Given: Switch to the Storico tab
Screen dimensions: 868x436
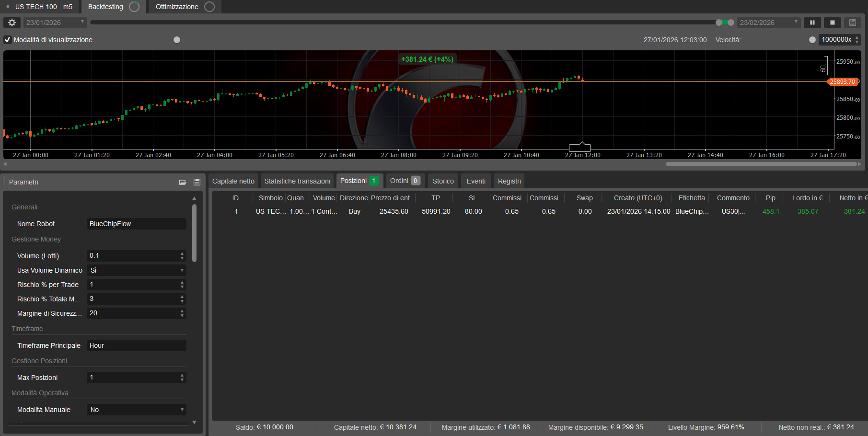Looking at the screenshot, I should [x=442, y=181].
